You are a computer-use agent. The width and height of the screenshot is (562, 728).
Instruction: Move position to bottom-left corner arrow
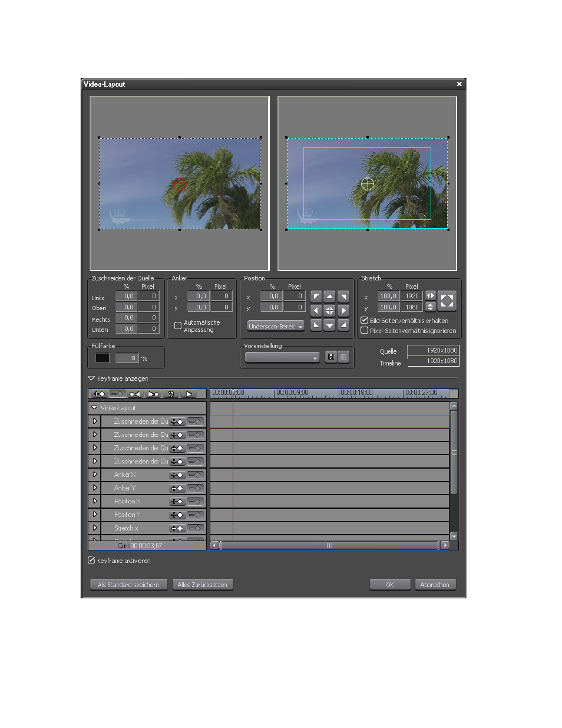pyautogui.click(x=316, y=325)
